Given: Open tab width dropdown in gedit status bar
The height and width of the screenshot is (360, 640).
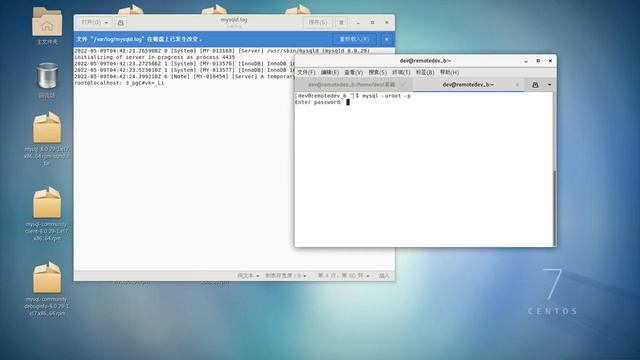Looking at the screenshot, I should click(286, 276).
